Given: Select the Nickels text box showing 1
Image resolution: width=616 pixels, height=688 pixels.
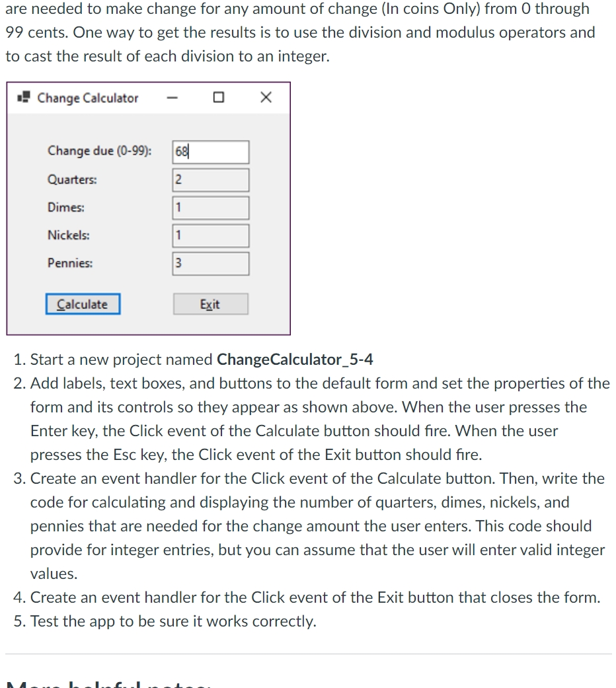Looking at the screenshot, I should click(210, 235).
